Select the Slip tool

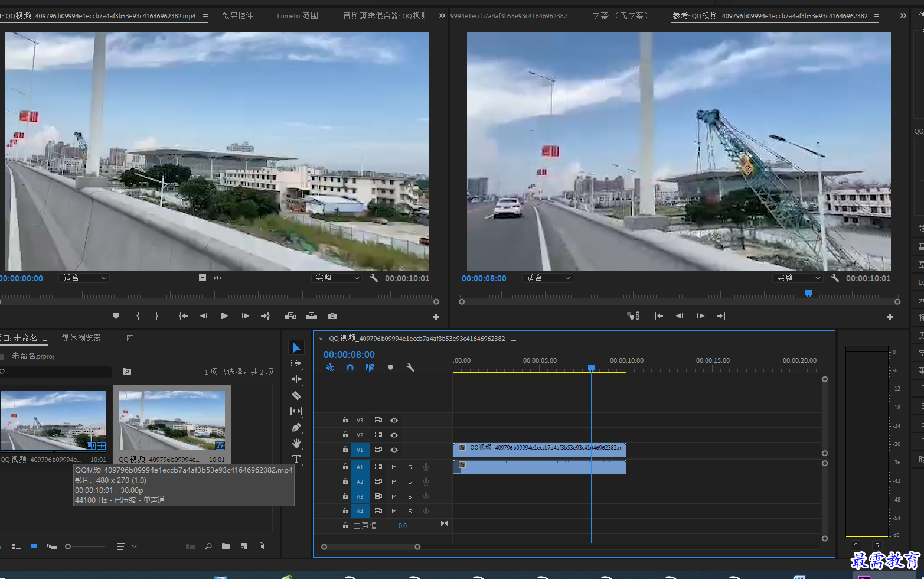pyautogui.click(x=296, y=411)
